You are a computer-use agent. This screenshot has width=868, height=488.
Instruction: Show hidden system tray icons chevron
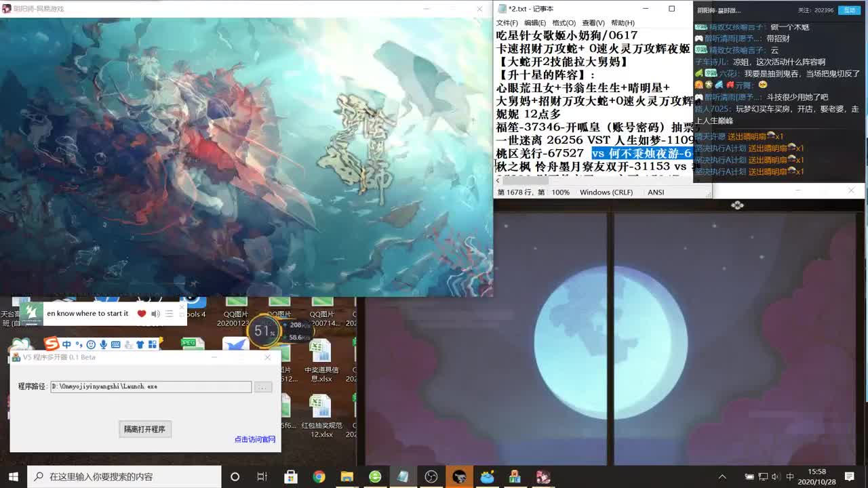click(722, 476)
